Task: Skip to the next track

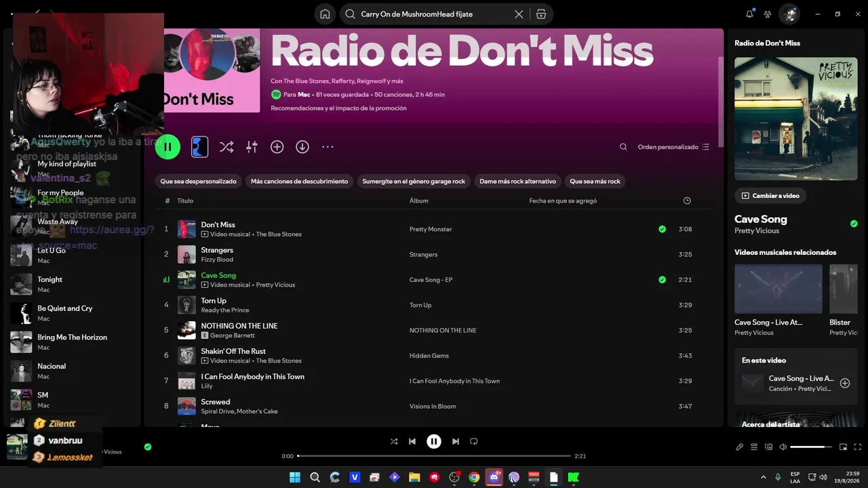Action: (456, 441)
